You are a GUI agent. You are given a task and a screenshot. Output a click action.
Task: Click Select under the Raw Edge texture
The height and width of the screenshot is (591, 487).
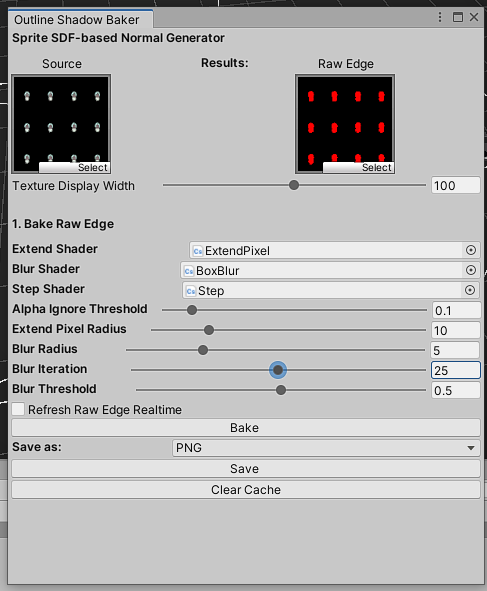pyautogui.click(x=358, y=168)
